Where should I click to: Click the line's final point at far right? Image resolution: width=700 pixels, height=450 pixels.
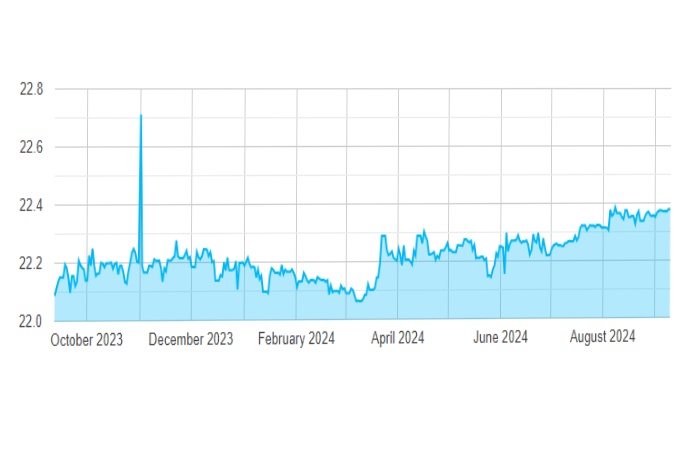(x=670, y=209)
